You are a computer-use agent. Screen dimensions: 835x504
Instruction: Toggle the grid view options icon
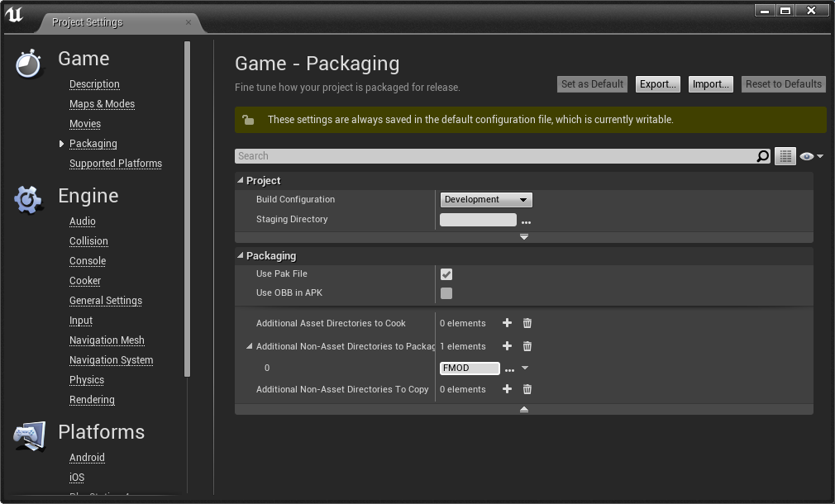785,156
